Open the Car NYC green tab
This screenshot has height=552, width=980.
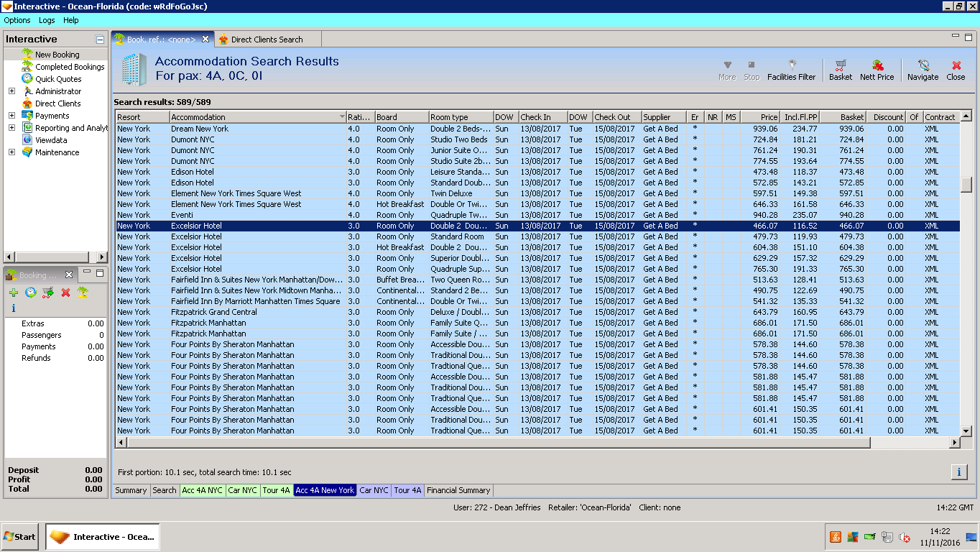click(x=242, y=490)
